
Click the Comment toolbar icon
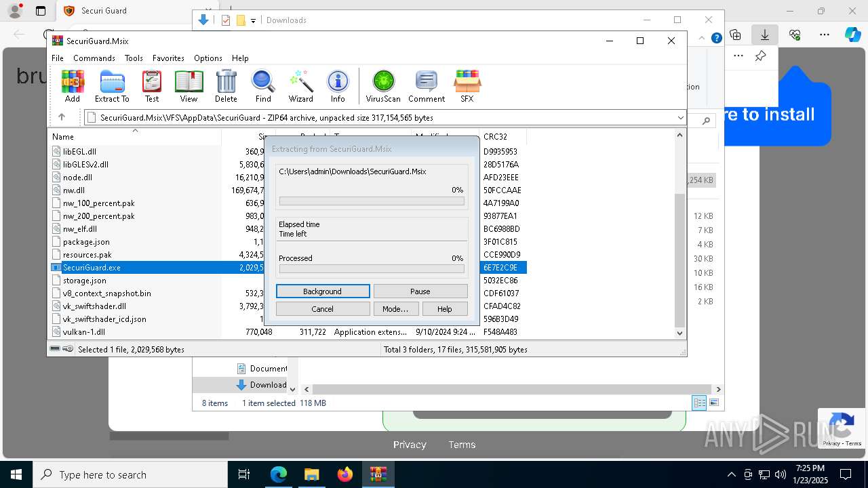click(x=427, y=86)
